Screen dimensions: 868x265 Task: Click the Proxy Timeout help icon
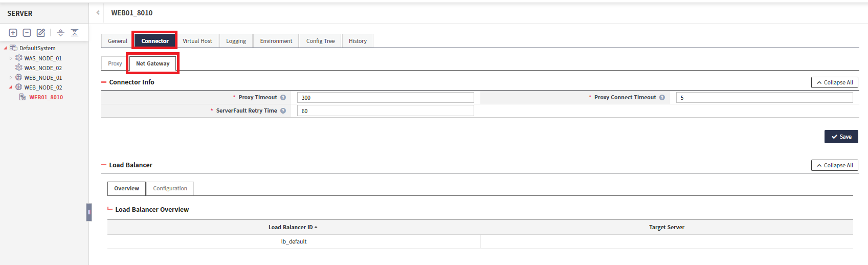(283, 98)
